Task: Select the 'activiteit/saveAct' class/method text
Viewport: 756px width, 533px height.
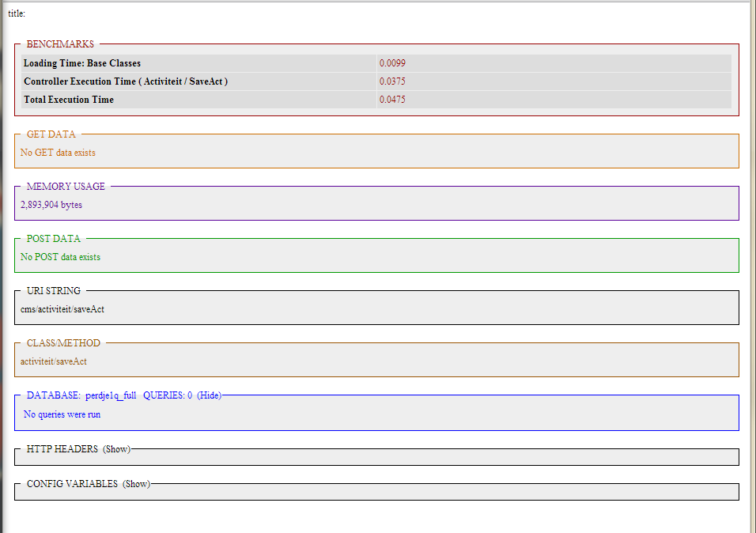Action: [54, 361]
